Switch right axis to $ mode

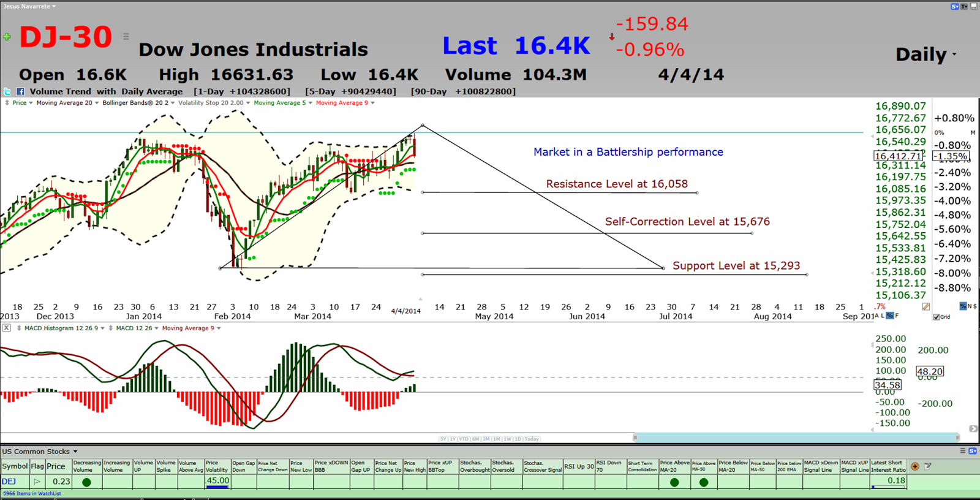975,306
